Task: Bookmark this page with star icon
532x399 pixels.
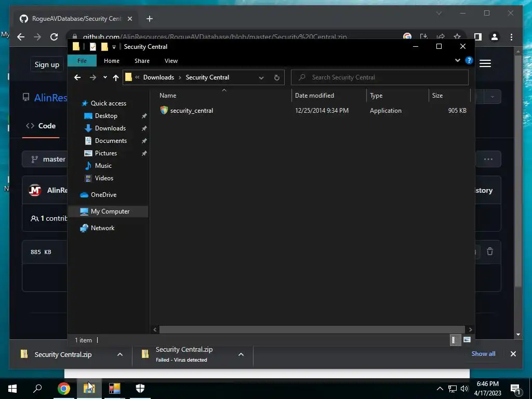Action: (x=457, y=37)
